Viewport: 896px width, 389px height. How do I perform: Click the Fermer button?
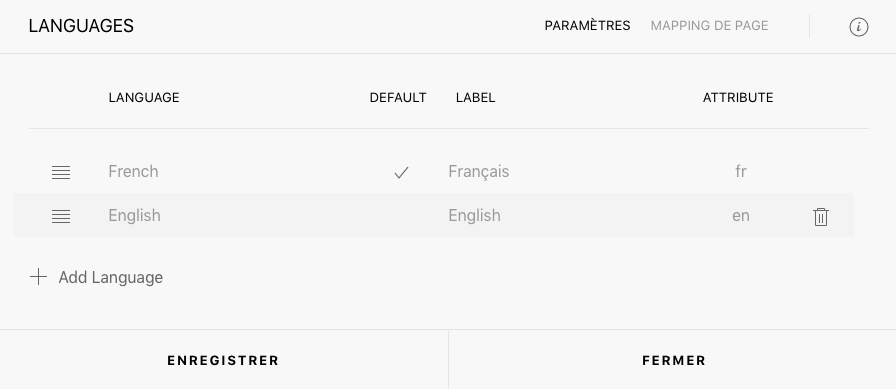click(673, 360)
